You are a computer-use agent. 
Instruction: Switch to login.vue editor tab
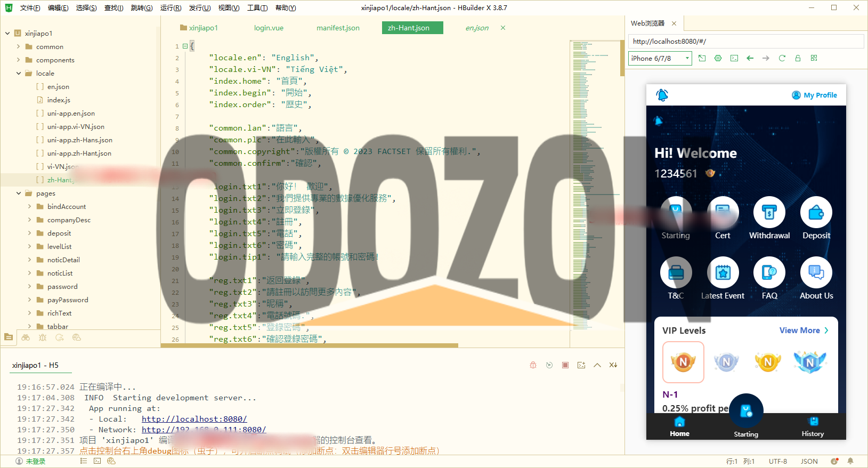[x=269, y=28]
